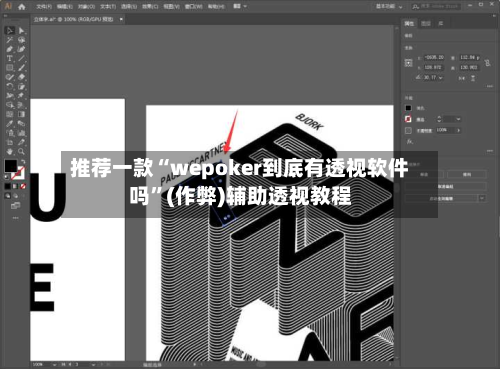The width and height of the screenshot is (500, 369).
Task: Select the Artboard tool
Action: (x=10, y=142)
